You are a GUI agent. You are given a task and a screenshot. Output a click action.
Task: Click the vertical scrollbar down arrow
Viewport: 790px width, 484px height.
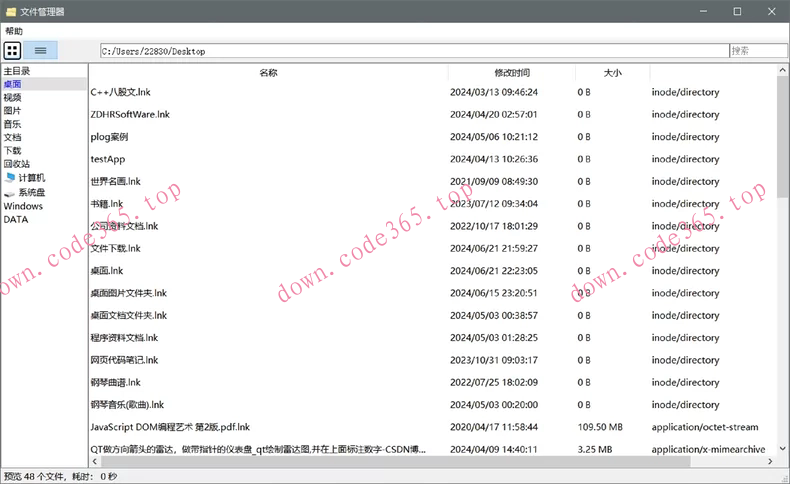pos(782,448)
